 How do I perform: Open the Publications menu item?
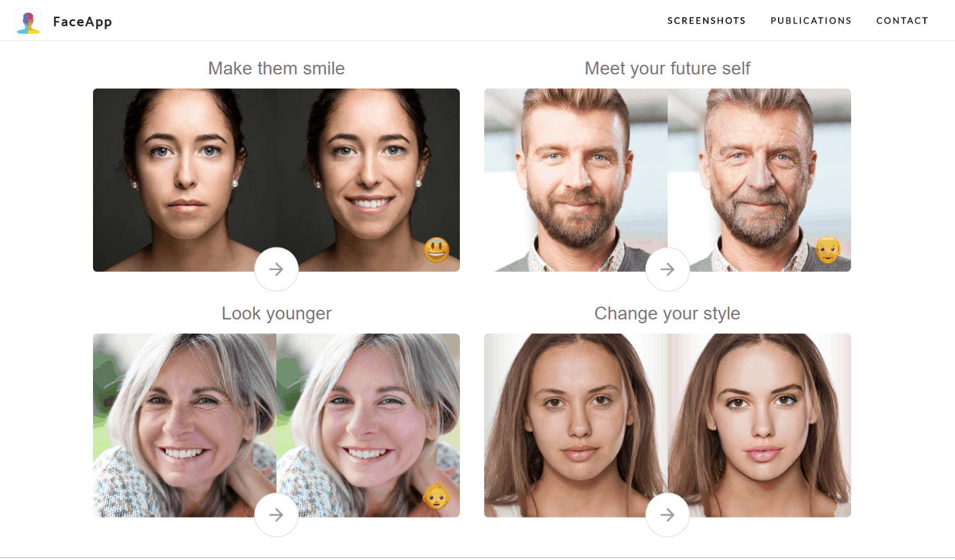point(811,21)
